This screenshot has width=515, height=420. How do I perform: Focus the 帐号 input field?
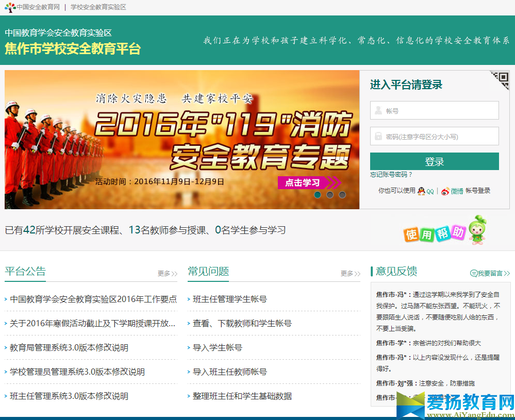[434, 110]
